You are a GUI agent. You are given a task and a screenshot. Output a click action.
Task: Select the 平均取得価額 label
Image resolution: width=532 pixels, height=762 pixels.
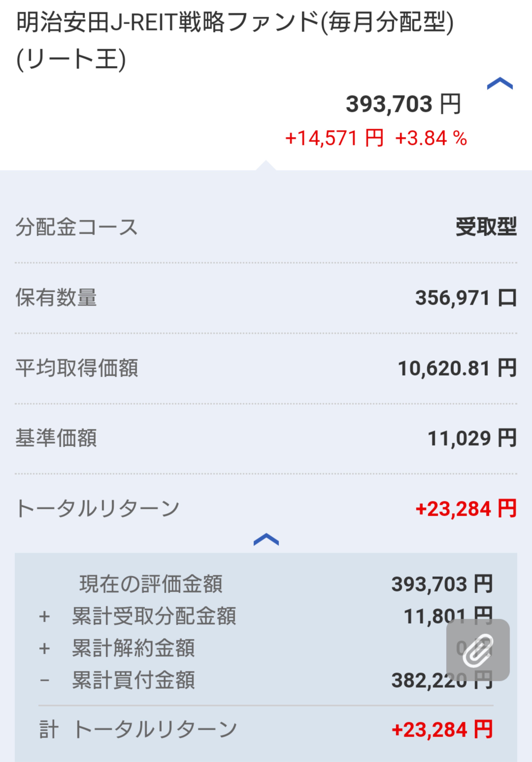[x=77, y=368]
